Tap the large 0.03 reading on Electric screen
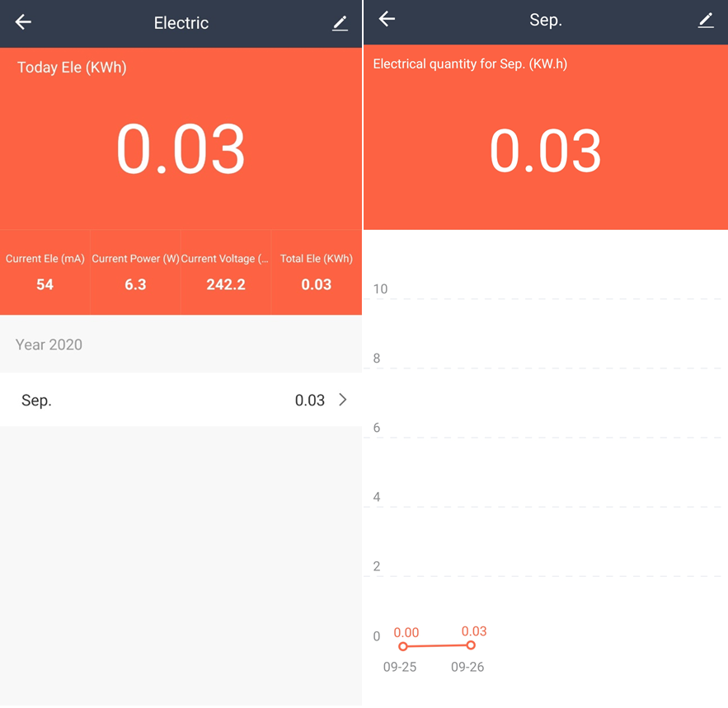 click(181, 149)
